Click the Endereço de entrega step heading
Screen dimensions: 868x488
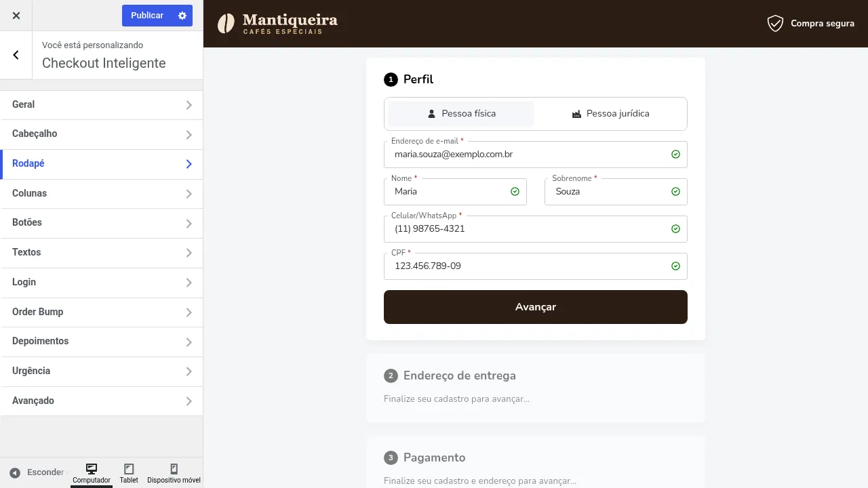[x=460, y=375]
